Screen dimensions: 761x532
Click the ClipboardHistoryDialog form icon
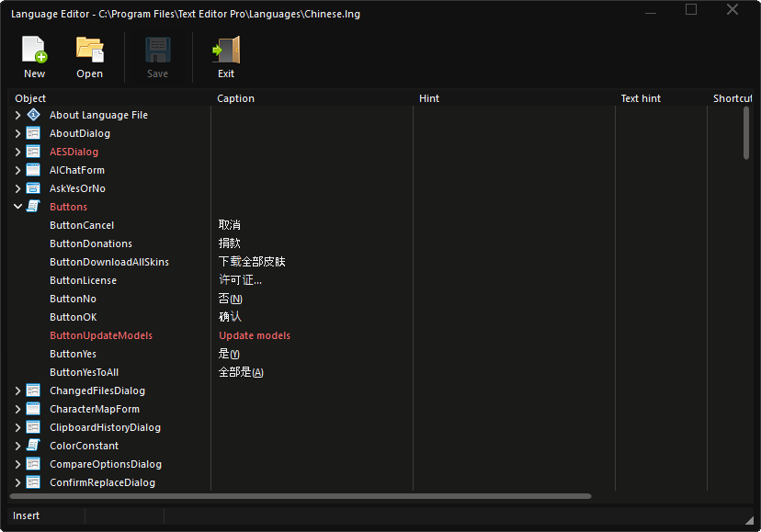(33, 427)
